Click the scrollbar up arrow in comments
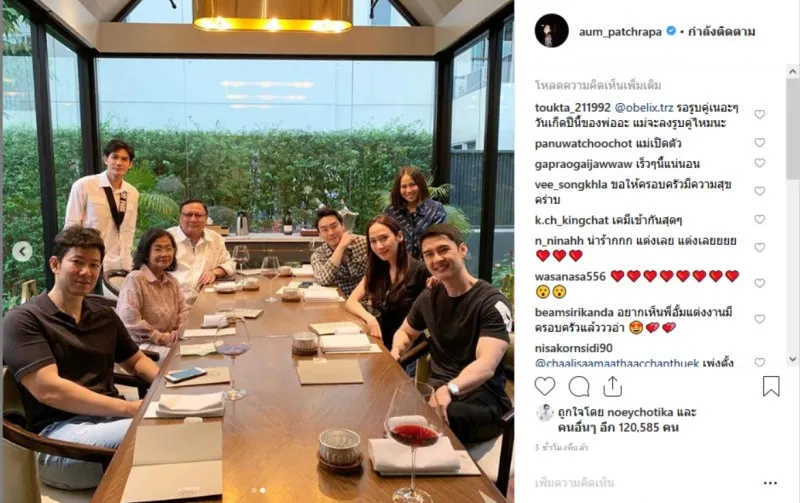 point(792,72)
